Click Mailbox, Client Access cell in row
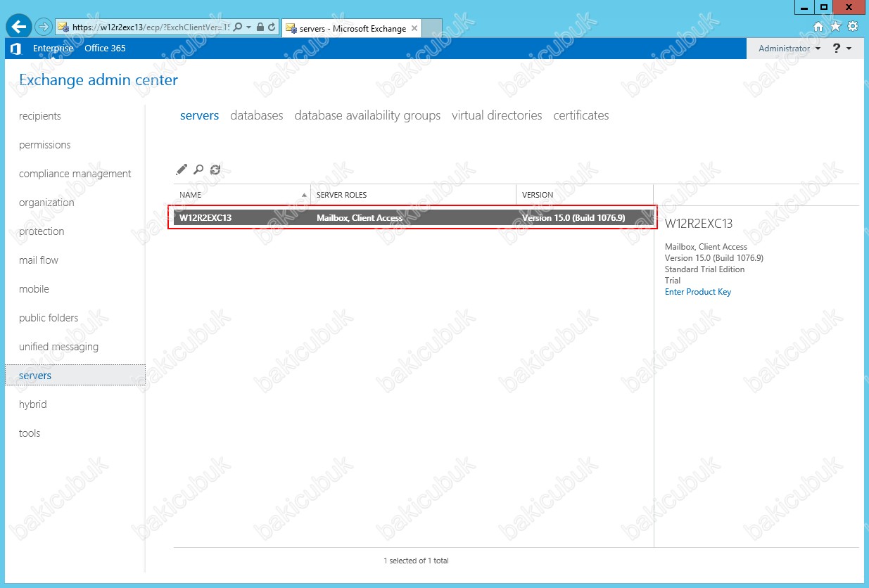The height and width of the screenshot is (588, 869). point(360,218)
